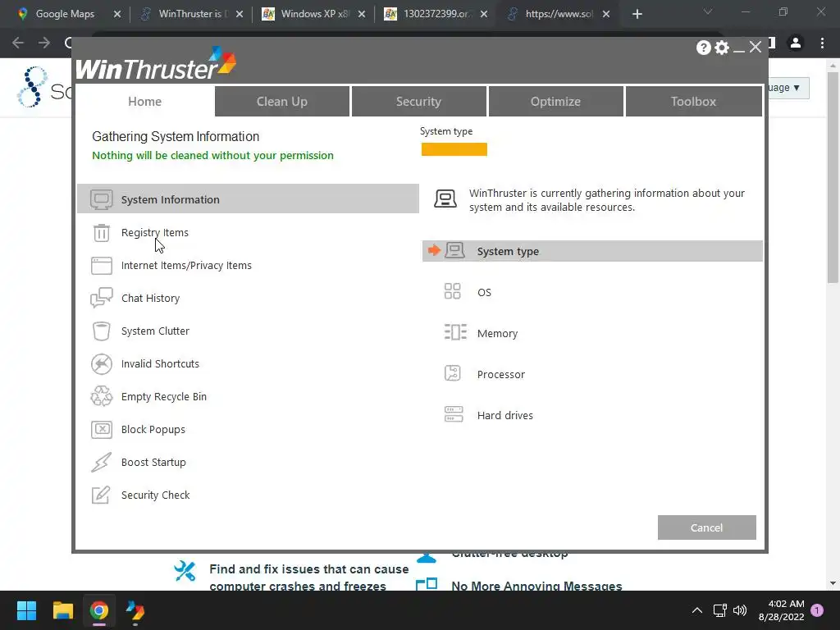
Task: Open a new Chrome tab
Action: [637, 15]
